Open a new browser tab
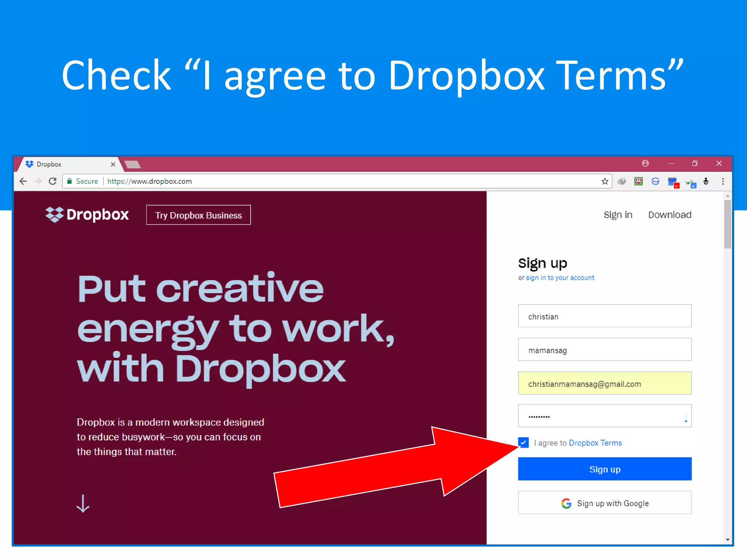The height and width of the screenshot is (560, 747). coord(133,165)
